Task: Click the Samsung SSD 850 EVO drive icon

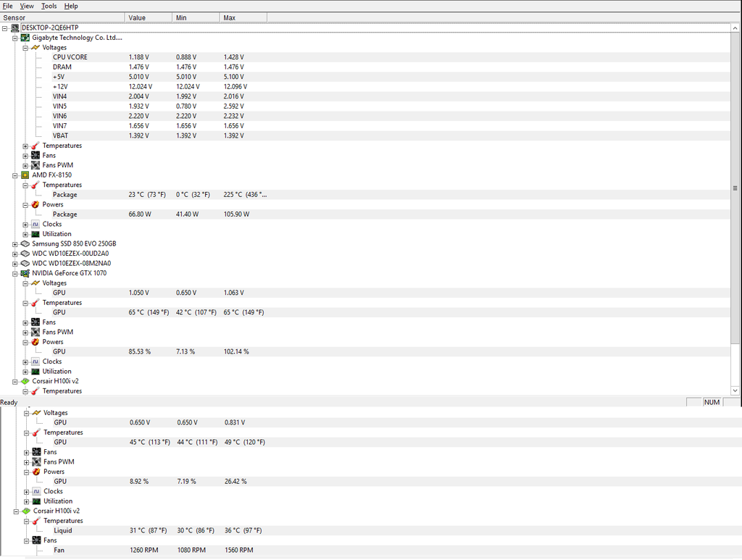Action: click(25, 244)
